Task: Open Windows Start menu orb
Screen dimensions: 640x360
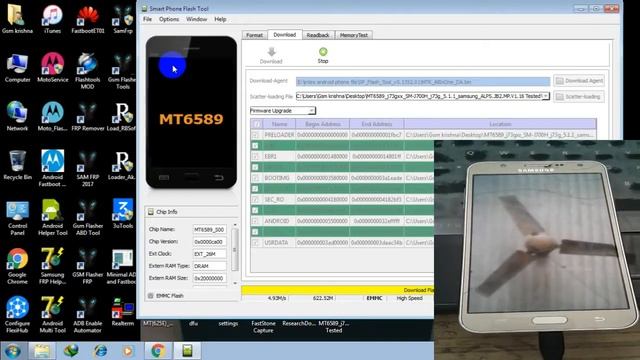Action: (x=13, y=351)
